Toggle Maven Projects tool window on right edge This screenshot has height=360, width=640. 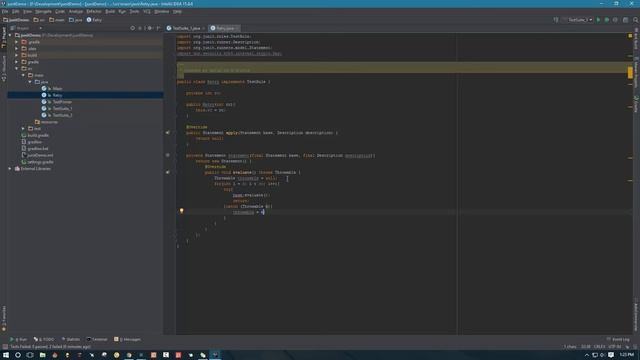click(x=636, y=72)
